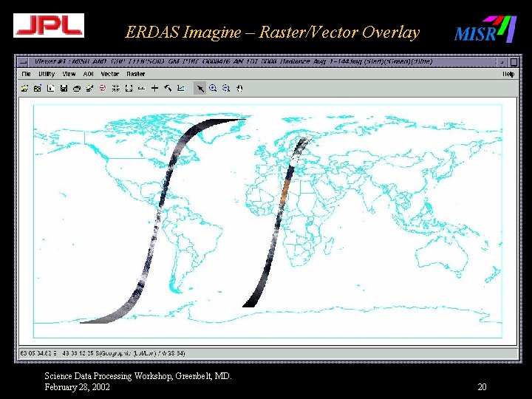Screen dimensions: 532x399
Task: Click the inward-arrows zoom icon
Action: click(x=116, y=88)
